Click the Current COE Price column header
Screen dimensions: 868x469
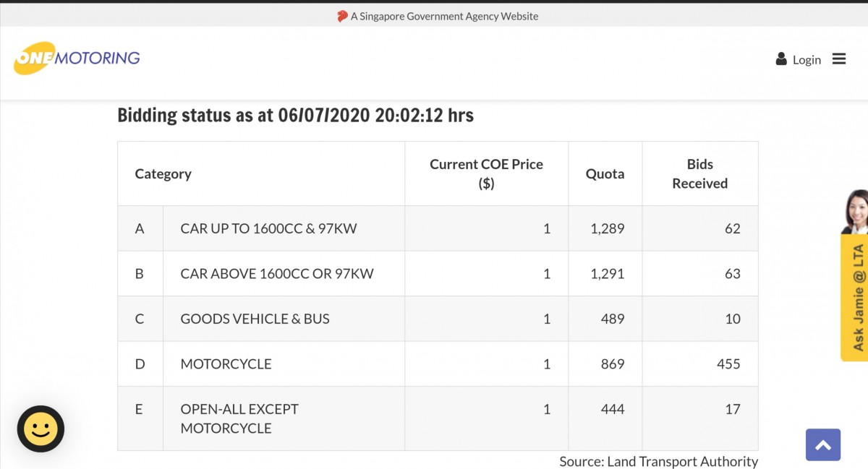[x=486, y=173]
